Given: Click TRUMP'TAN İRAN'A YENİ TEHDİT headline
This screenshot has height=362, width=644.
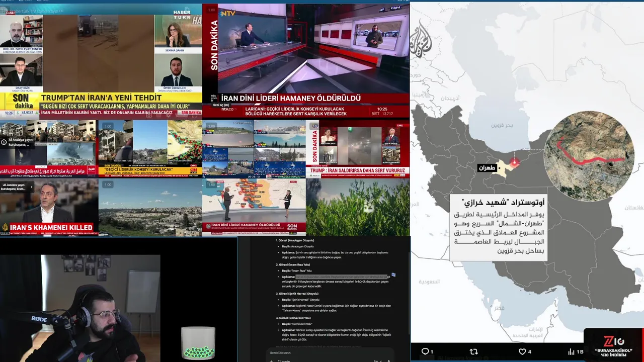Looking at the screenshot, I should tap(101, 98).
